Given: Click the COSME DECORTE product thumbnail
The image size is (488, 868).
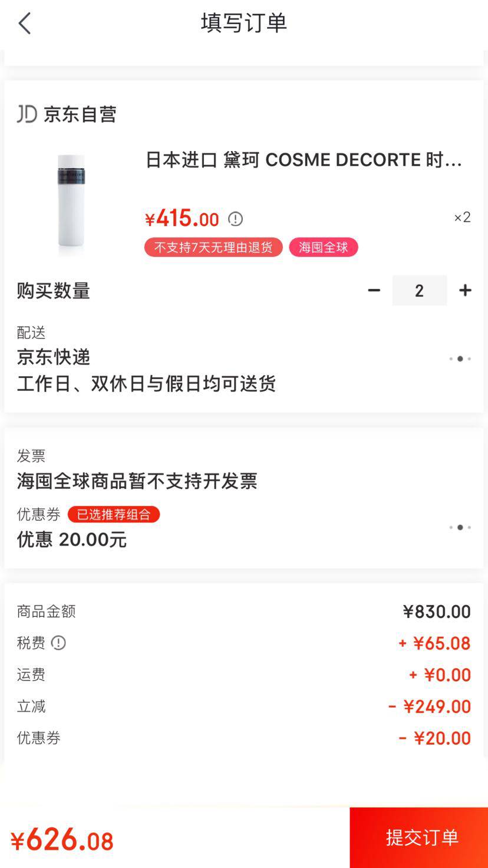Looking at the screenshot, I should pos(71,200).
